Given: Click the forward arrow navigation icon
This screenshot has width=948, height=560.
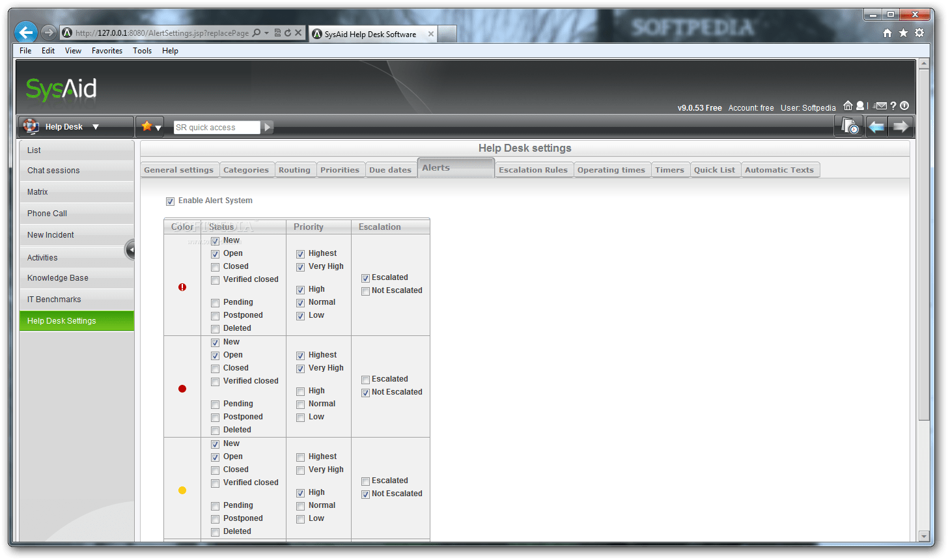Looking at the screenshot, I should tap(902, 126).
